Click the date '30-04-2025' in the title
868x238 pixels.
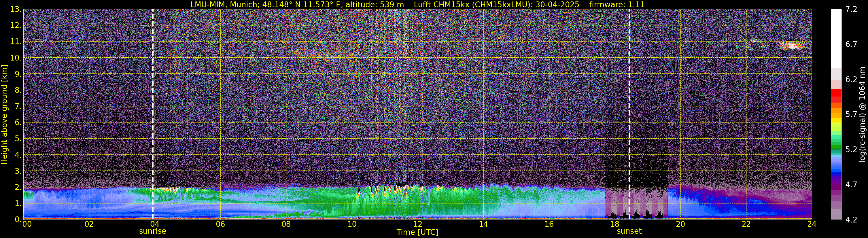click(557, 4)
